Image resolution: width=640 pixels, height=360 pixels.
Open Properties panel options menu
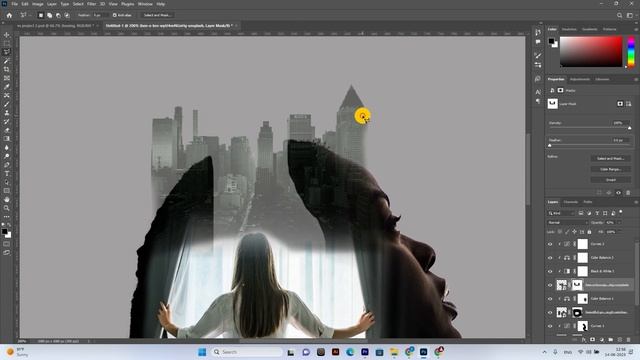click(x=636, y=79)
